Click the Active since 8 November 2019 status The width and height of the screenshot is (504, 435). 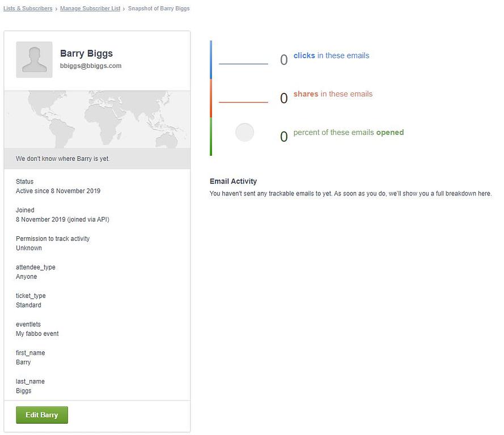58,191
